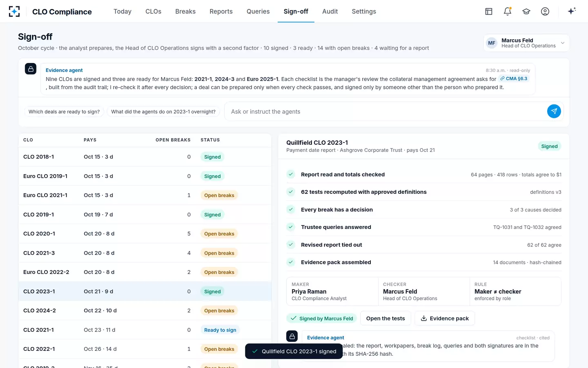The height and width of the screenshot is (368, 588).
Task: Click the top Evidence agent lock icon
Action: 31,69
